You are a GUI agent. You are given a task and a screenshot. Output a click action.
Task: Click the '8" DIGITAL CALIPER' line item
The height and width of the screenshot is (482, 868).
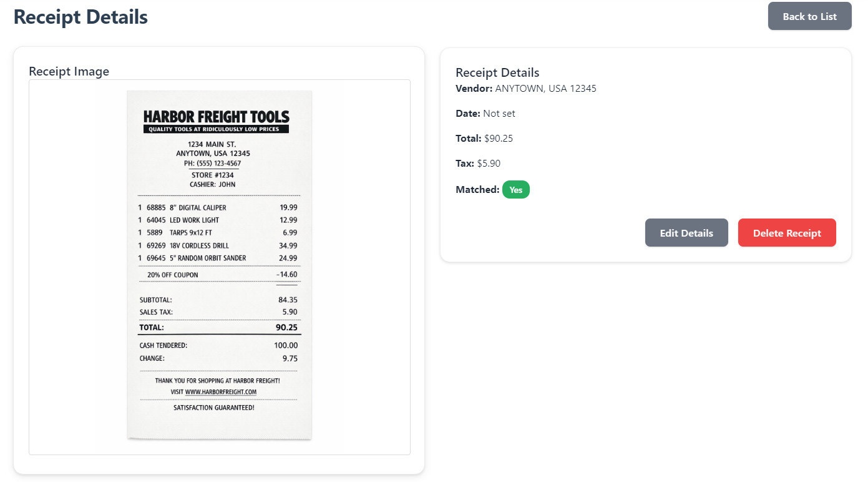(x=192, y=207)
